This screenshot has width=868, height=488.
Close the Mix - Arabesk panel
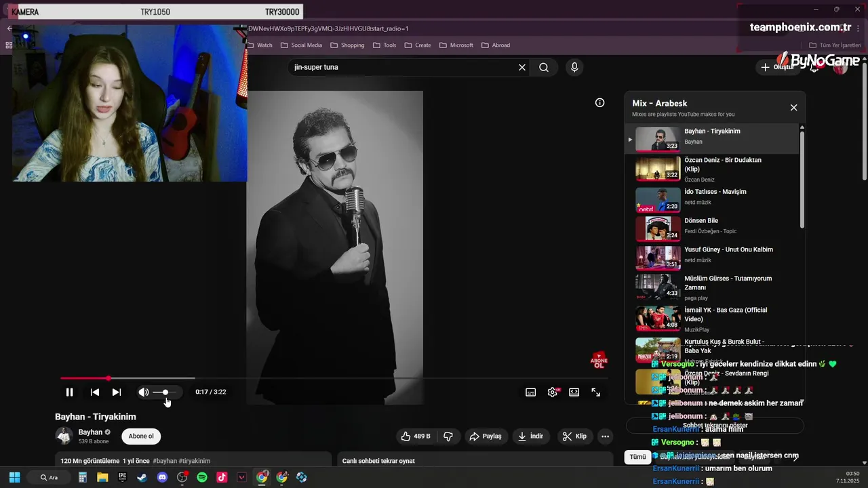[x=793, y=107]
